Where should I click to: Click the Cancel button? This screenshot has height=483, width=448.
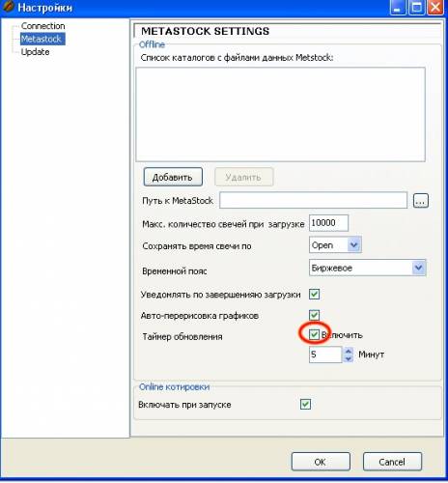(392, 462)
